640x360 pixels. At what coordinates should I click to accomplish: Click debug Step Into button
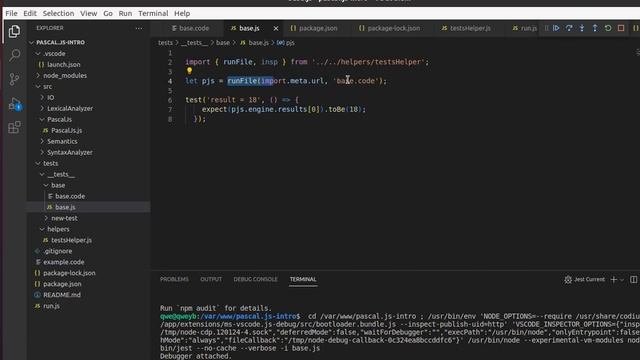click(x=582, y=28)
